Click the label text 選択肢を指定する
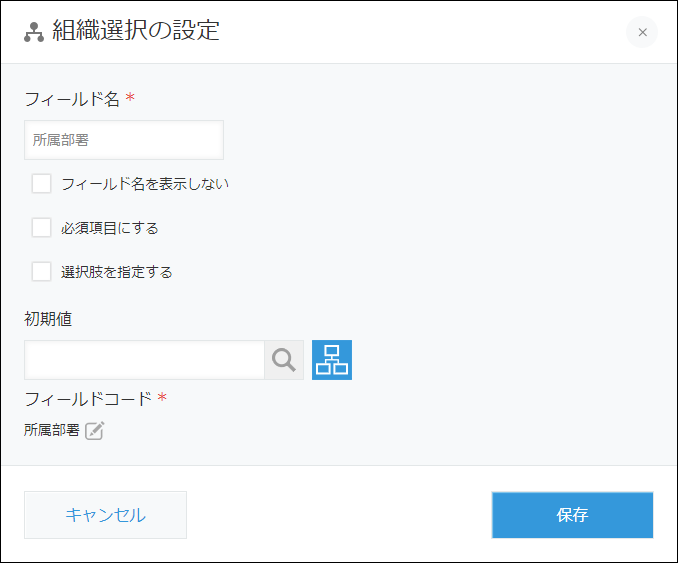 tap(117, 272)
